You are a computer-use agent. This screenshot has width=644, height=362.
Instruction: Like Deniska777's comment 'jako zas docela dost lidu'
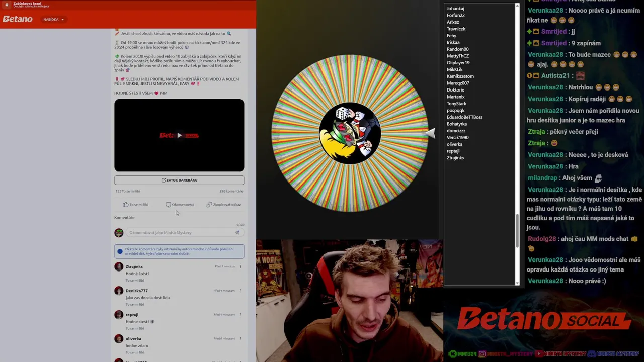click(x=135, y=304)
